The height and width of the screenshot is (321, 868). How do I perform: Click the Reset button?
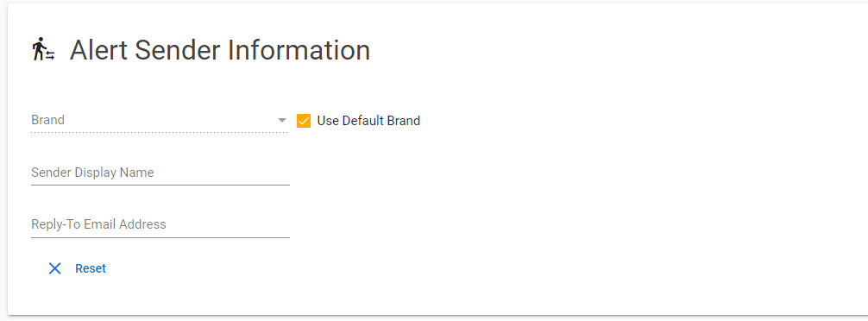click(x=77, y=268)
